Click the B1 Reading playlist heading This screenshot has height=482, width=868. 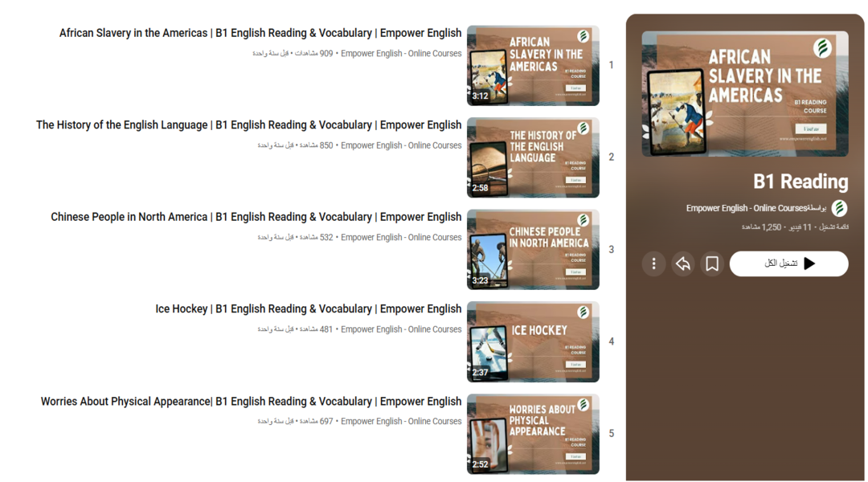point(800,182)
